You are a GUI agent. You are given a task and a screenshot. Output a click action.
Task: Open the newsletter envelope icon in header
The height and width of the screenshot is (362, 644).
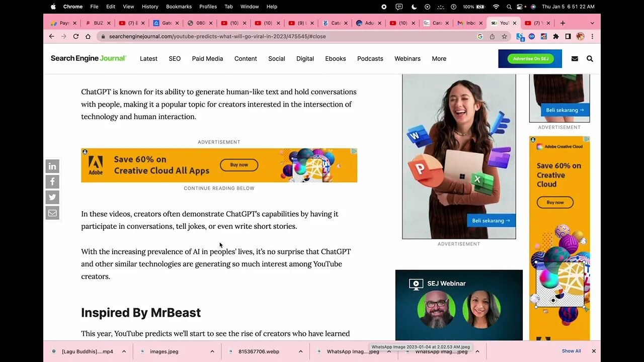point(575,59)
